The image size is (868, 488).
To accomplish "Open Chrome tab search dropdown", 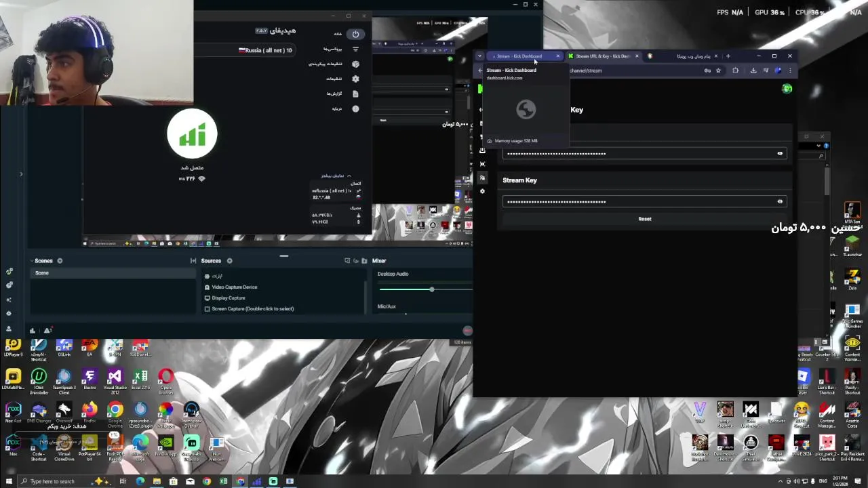I will (480, 56).
